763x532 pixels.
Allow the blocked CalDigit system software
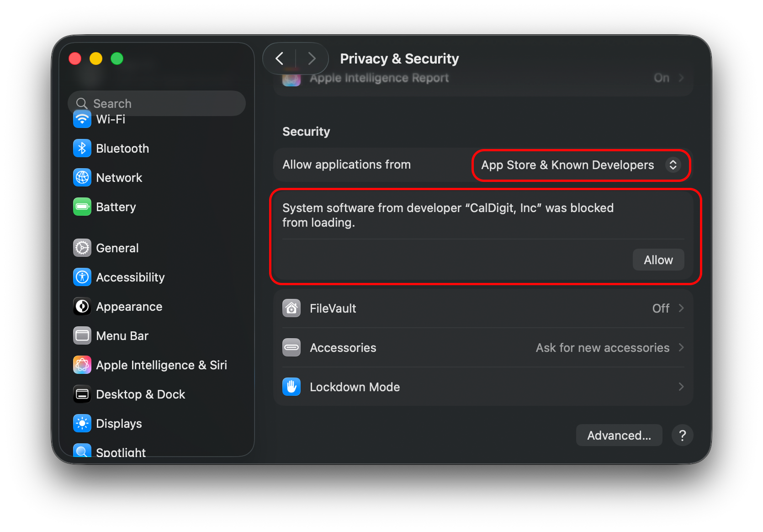[658, 260]
